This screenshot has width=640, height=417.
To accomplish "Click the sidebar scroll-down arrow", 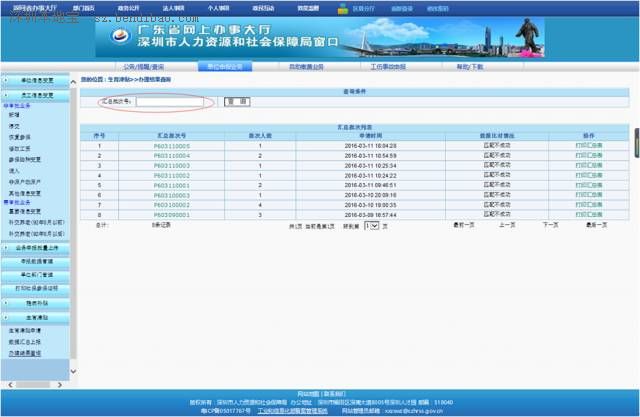I will (x=72, y=371).
